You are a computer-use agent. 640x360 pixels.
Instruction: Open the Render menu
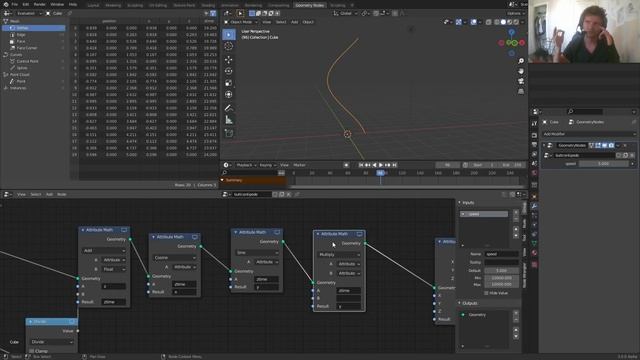pyautogui.click(x=40, y=4)
